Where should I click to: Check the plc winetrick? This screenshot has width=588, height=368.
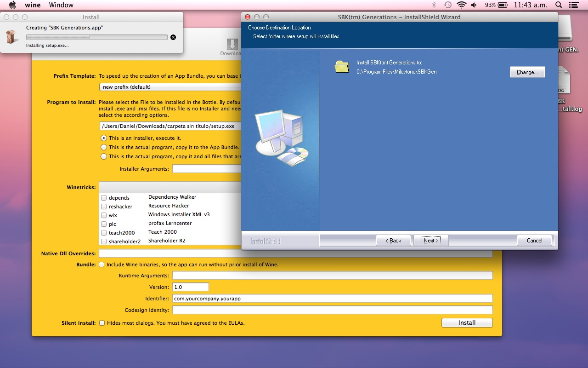[104, 224]
